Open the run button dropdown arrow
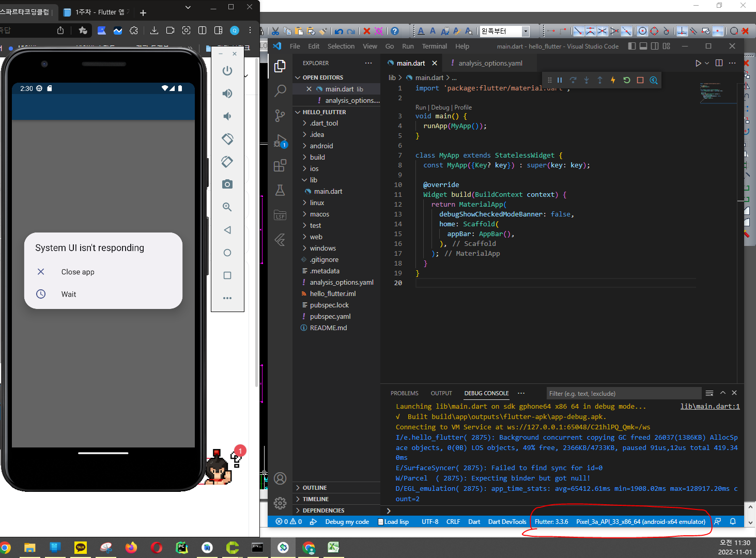756x558 pixels. pyautogui.click(x=707, y=63)
